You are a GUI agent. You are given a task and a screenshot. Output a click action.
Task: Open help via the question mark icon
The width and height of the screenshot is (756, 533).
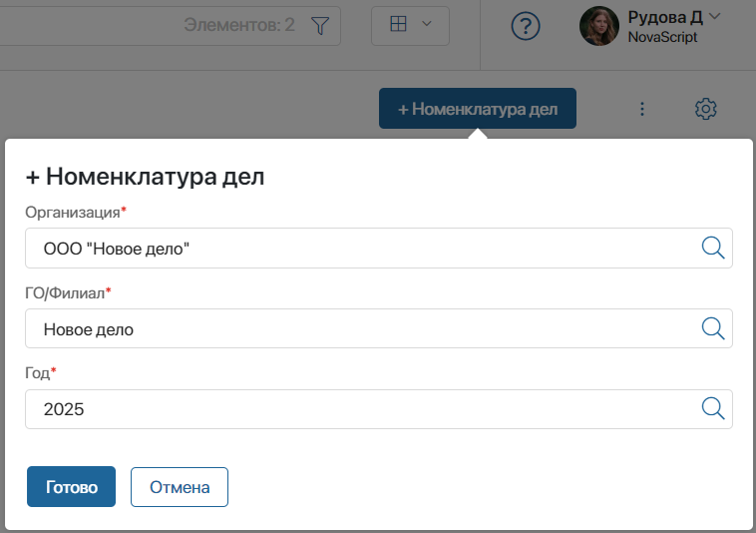click(526, 27)
